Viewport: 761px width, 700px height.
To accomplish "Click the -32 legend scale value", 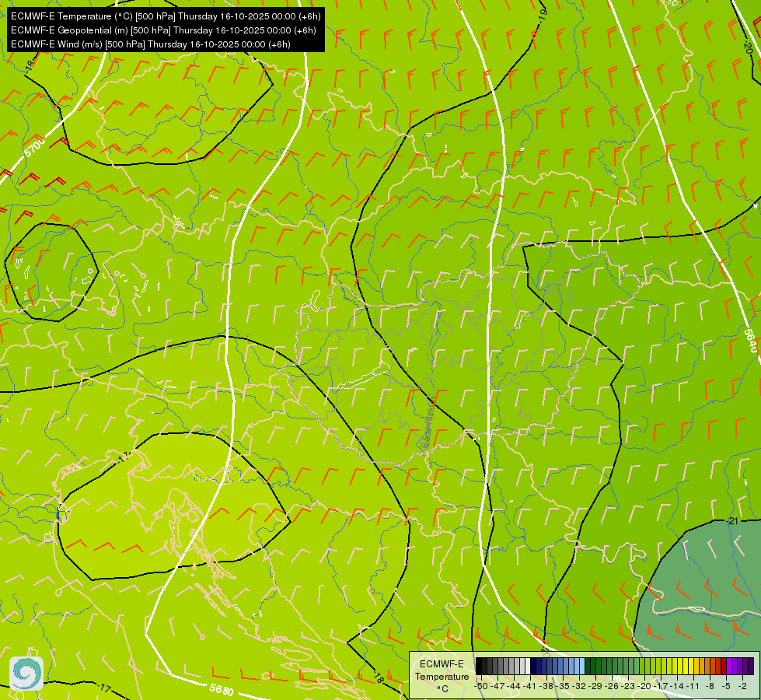I will pos(579,687).
